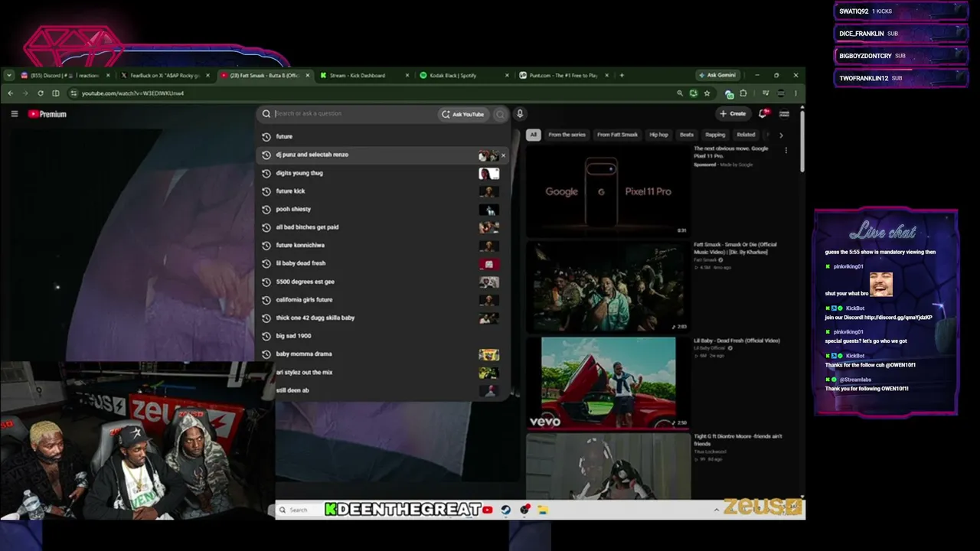The image size is (980, 551).
Task: Select the 'big sad 1900' suggestion
Action: point(383,336)
